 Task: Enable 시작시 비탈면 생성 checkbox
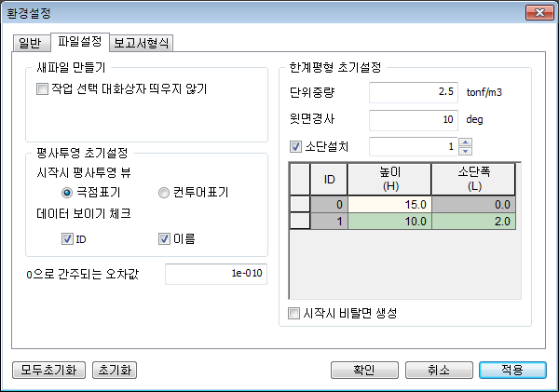coord(294,313)
